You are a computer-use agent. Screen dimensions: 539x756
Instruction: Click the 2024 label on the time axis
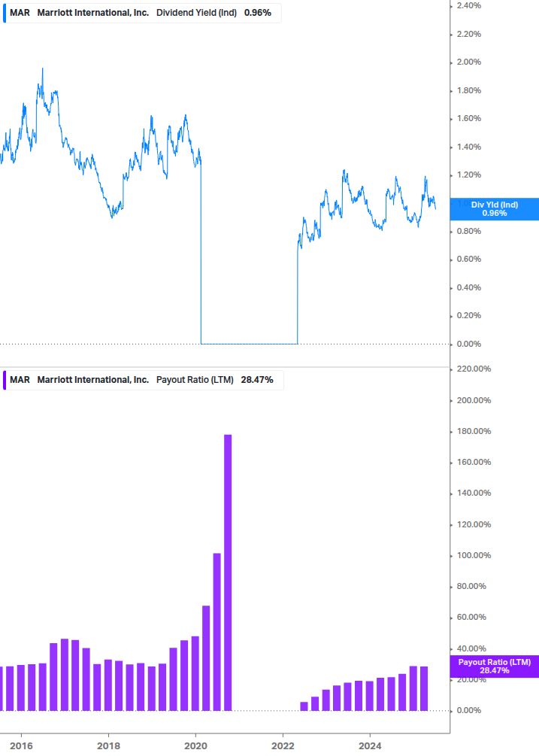click(370, 746)
